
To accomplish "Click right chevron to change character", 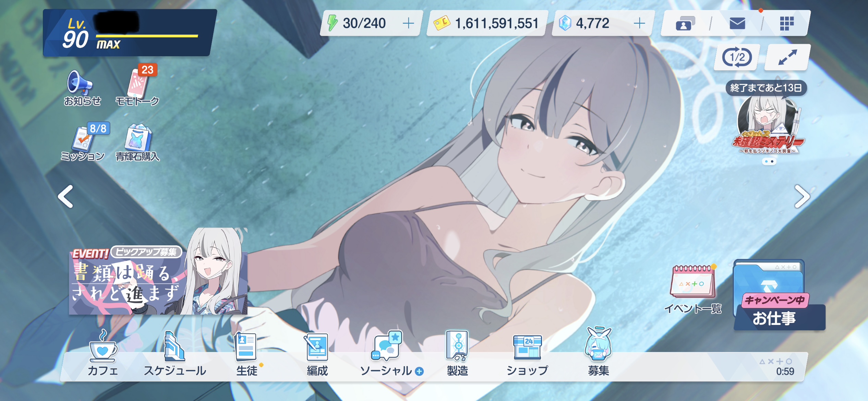I will point(802,196).
